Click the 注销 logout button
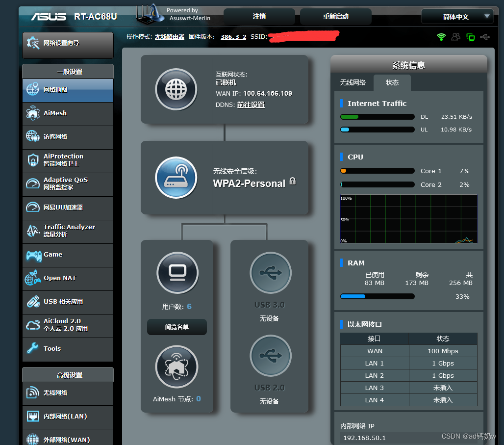 259,16
